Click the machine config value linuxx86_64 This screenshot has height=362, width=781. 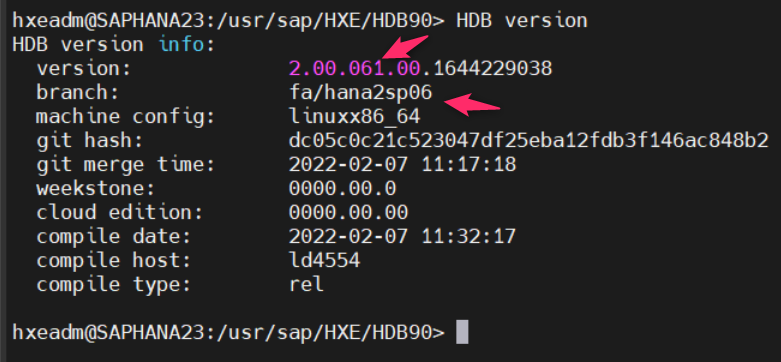click(x=355, y=117)
